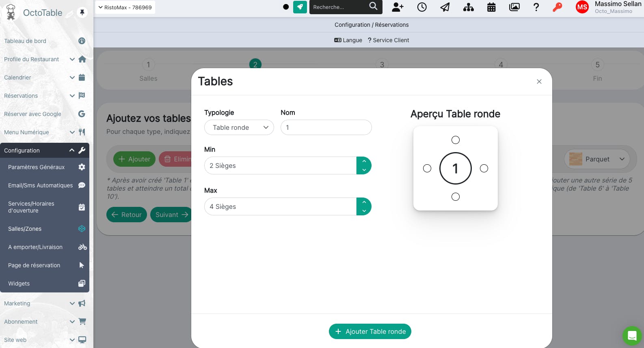
Task: Open the Langue link
Action: [x=348, y=40]
